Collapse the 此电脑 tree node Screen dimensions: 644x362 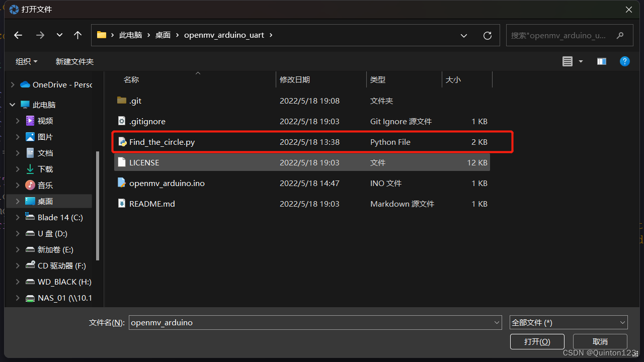pos(13,104)
